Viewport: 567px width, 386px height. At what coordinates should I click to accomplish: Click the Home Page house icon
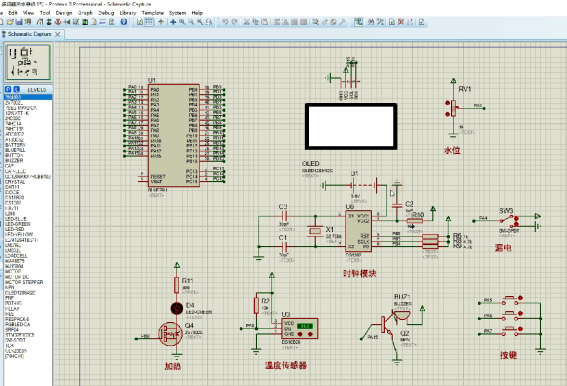40,22
